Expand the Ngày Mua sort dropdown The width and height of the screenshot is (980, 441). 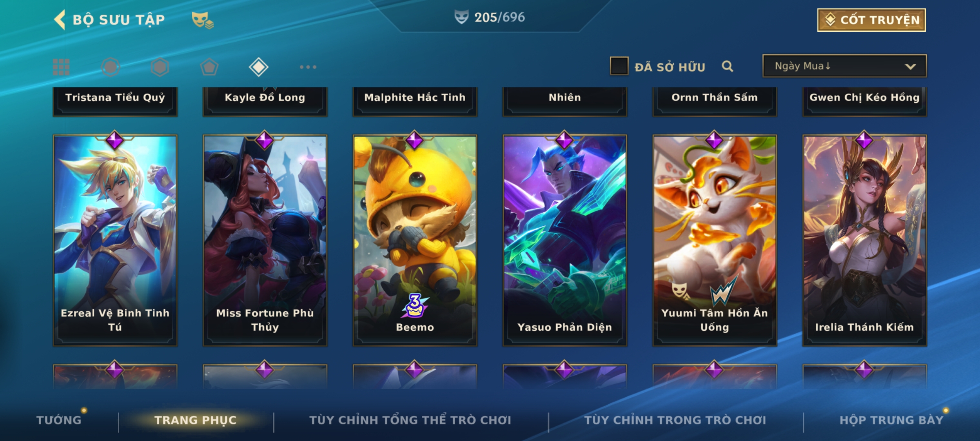pyautogui.click(x=844, y=66)
